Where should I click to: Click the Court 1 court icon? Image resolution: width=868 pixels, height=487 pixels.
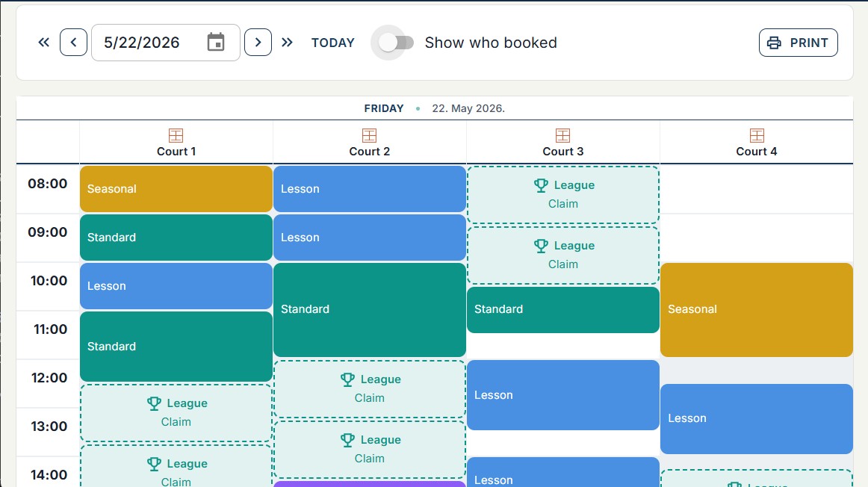[176, 136]
